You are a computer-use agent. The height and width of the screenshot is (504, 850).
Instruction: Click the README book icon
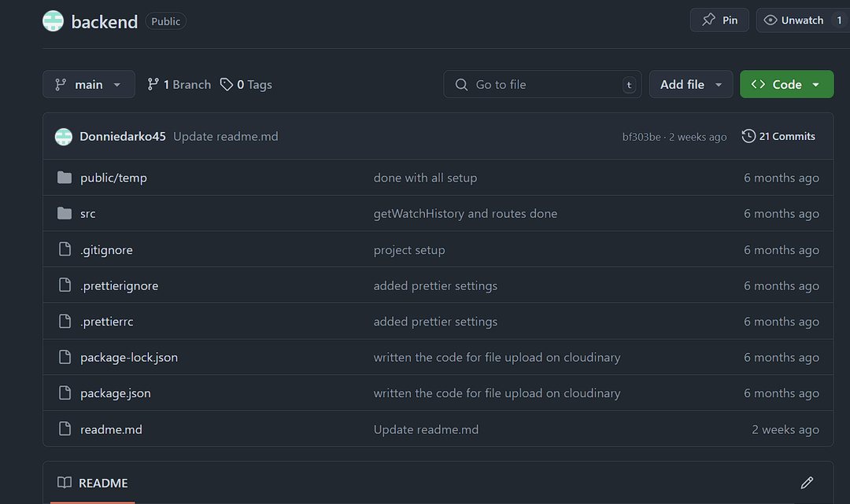click(x=65, y=482)
